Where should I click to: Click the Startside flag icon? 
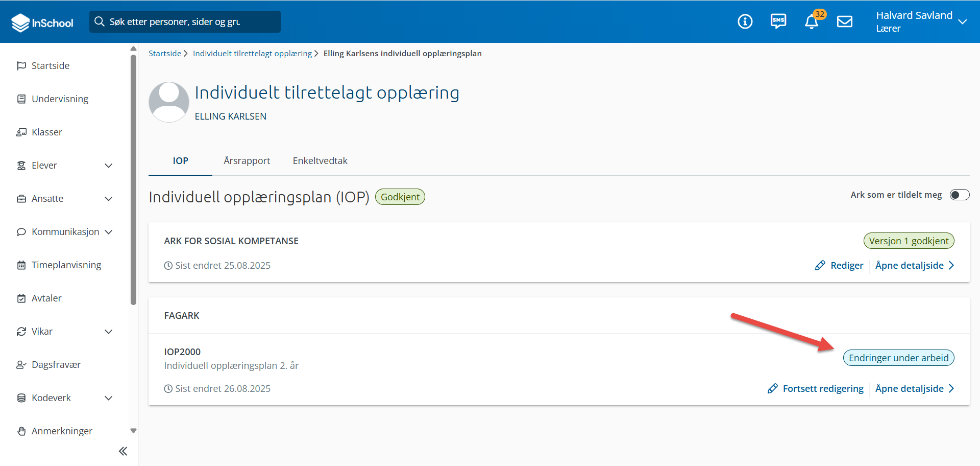pos(21,65)
